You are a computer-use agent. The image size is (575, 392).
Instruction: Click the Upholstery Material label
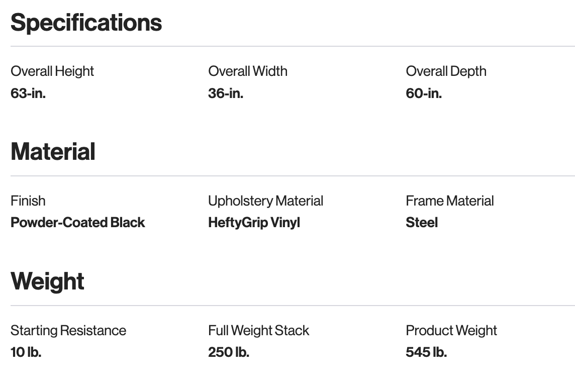pyautogui.click(x=265, y=201)
